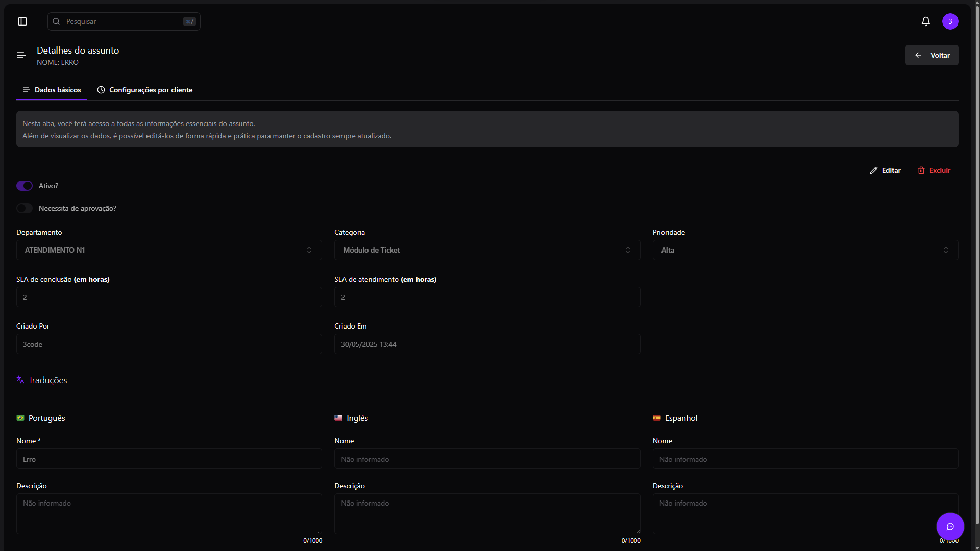The width and height of the screenshot is (980, 551).
Task: Click the SLA de conclusão field
Action: point(168,297)
